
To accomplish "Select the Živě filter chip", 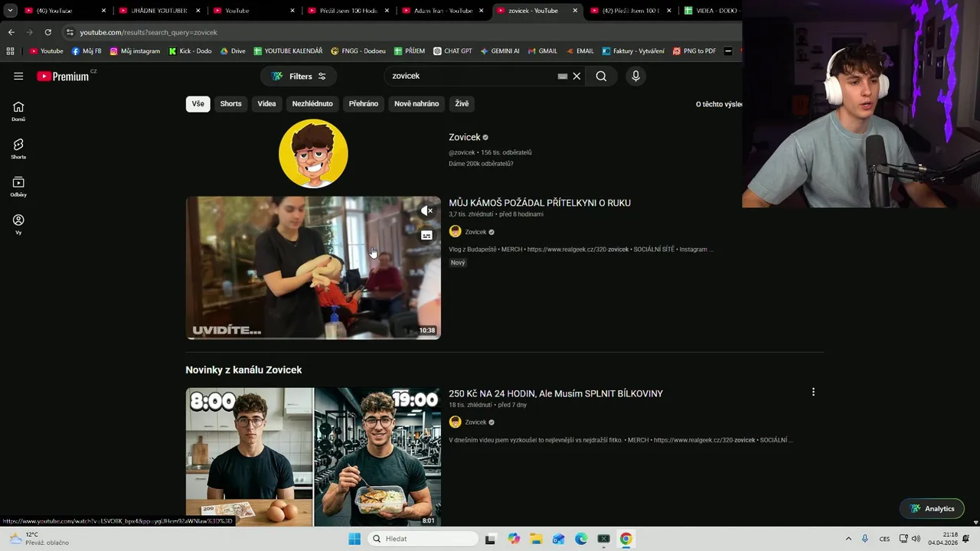I will click(x=462, y=103).
